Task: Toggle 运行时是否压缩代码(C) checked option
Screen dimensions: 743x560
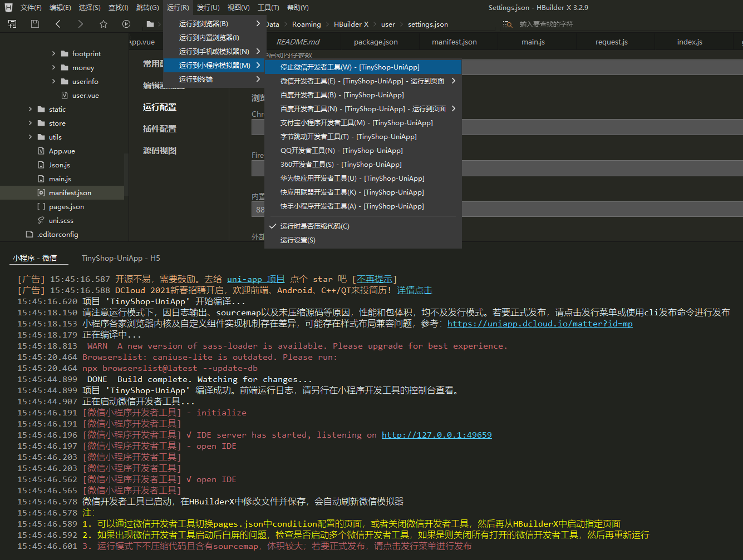Action: [363, 226]
